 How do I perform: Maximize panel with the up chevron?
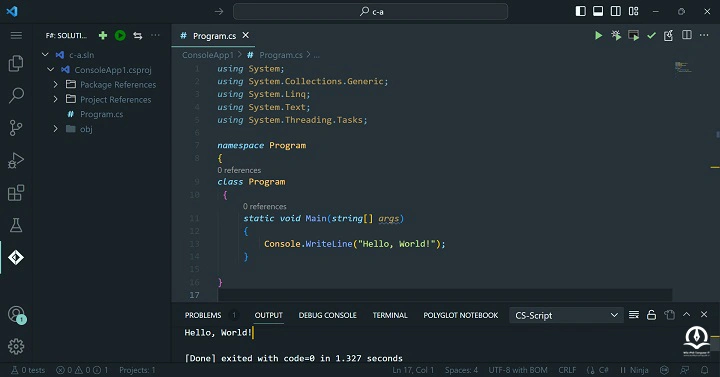click(x=686, y=314)
